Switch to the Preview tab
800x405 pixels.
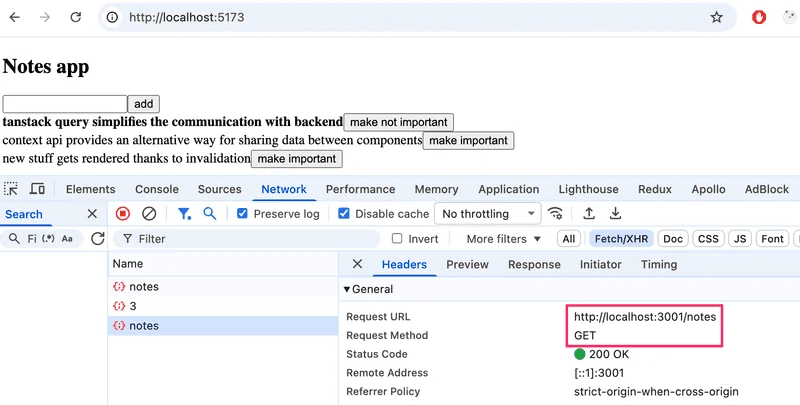pos(467,264)
